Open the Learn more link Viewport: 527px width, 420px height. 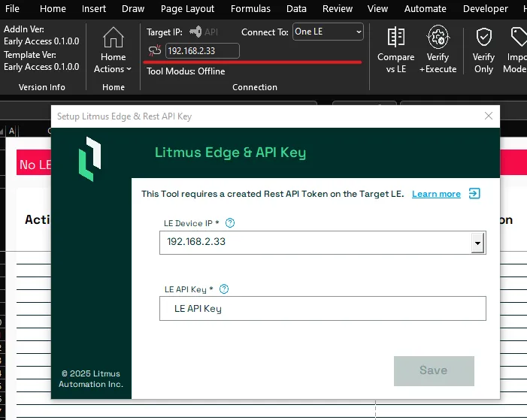pos(436,194)
